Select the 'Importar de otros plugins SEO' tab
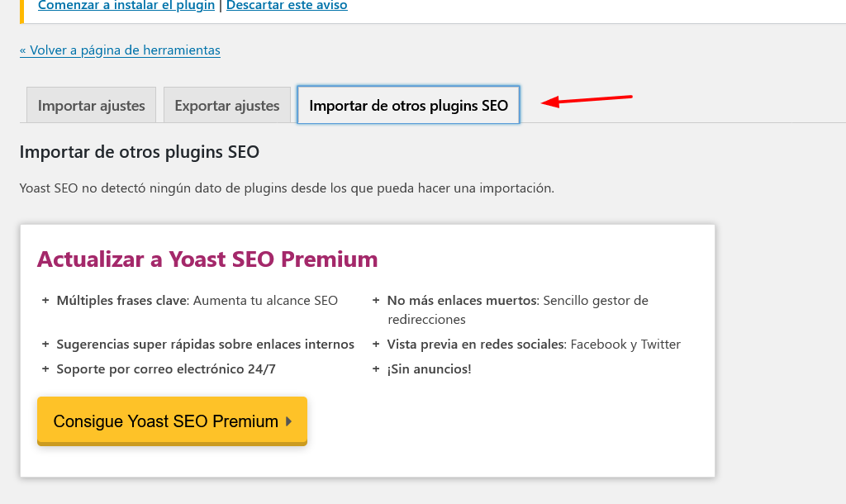Image resolution: width=846 pixels, height=504 pixels. 408,105
